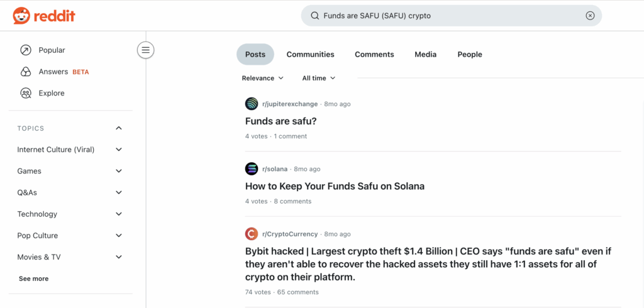Open the All time filter dropdown

click(319, 78)
